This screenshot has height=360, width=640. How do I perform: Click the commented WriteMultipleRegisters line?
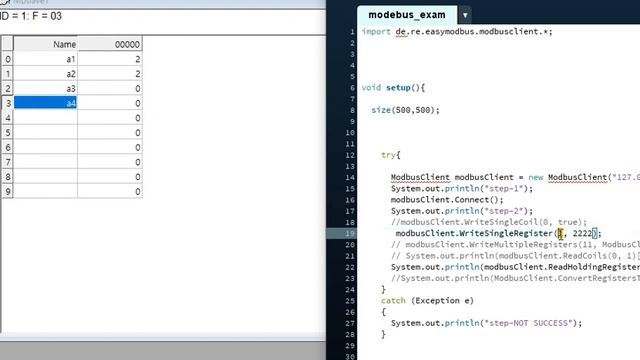515,245
